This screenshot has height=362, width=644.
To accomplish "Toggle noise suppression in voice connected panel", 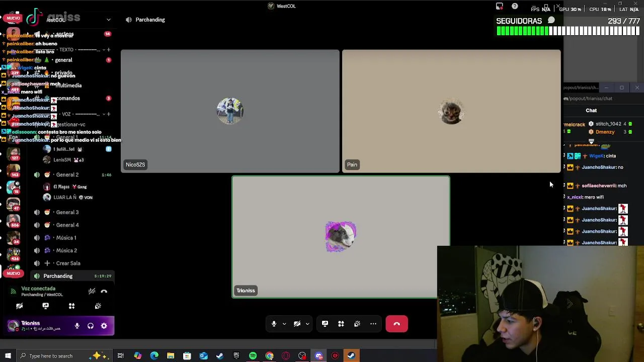I will (x=92, y=291).
